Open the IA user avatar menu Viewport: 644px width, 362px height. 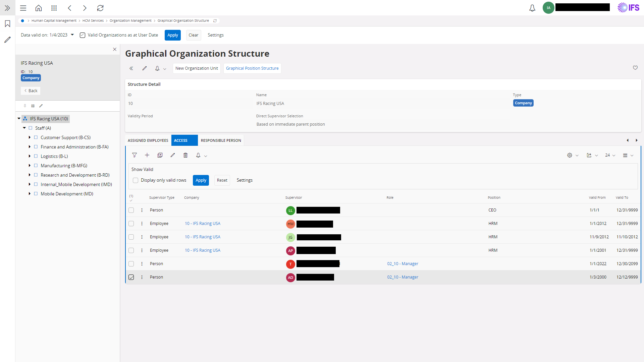coord(548,8)
